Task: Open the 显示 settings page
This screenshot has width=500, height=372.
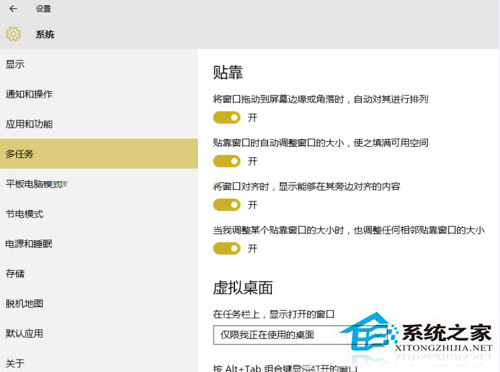Action: point(99,64)
